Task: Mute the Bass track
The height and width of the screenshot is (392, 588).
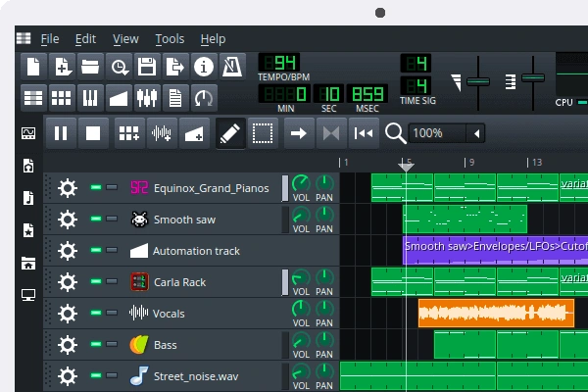Action: point(96,345)
